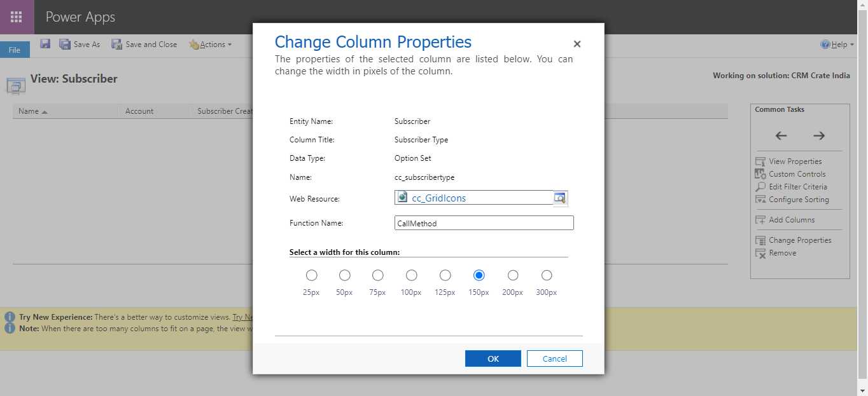Edit the Function Name input field

(483, 222)
